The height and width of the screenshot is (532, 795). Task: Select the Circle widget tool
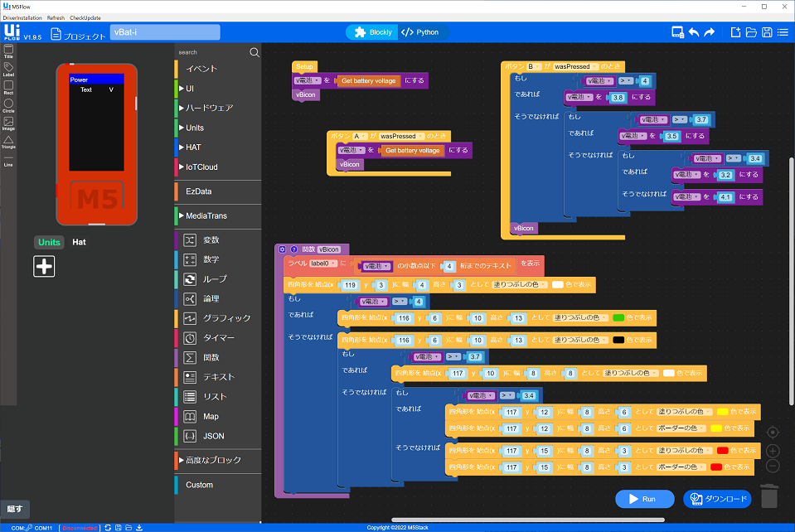click(x=8, y=105)
